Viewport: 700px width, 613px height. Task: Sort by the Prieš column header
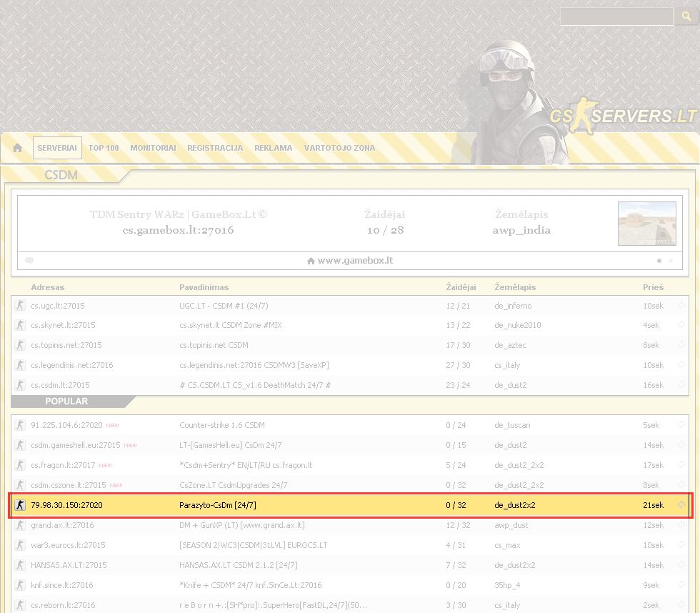coord(653,287)
